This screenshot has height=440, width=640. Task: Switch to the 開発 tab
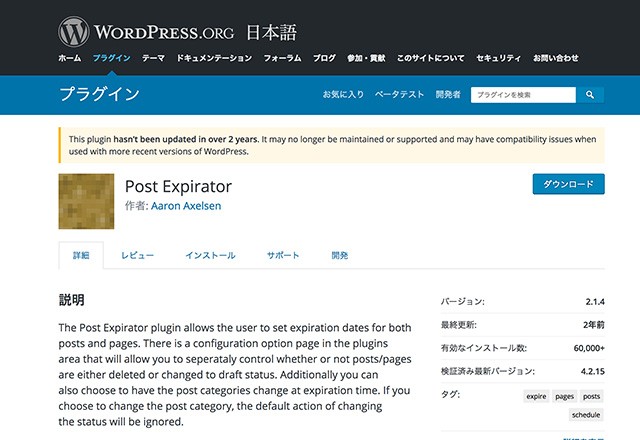click(340, 256)
